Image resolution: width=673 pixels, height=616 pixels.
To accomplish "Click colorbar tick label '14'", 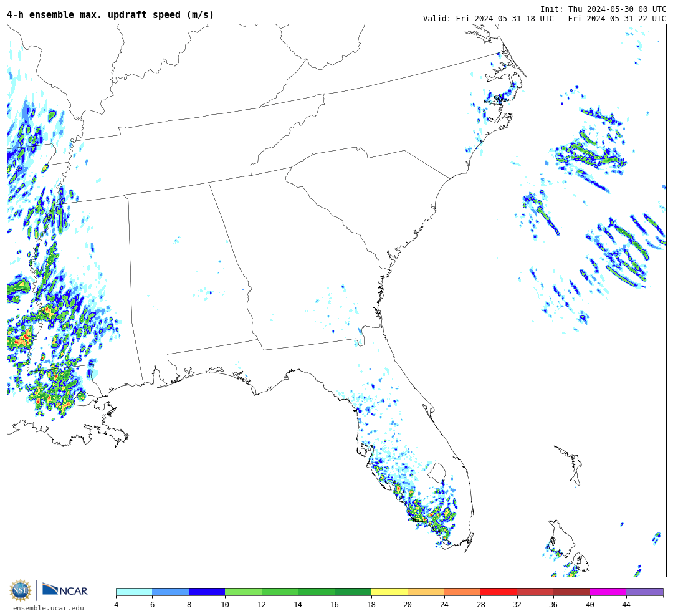I will tap(298, 605).
